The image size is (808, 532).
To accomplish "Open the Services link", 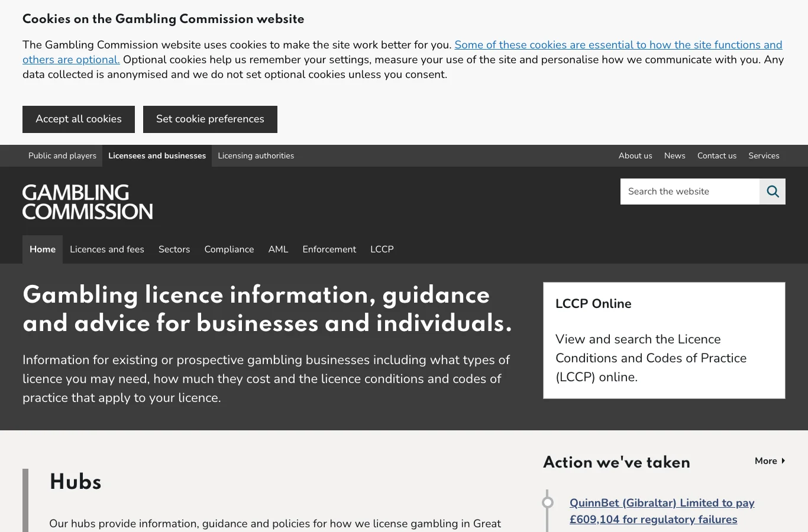I will click(764, 156).
